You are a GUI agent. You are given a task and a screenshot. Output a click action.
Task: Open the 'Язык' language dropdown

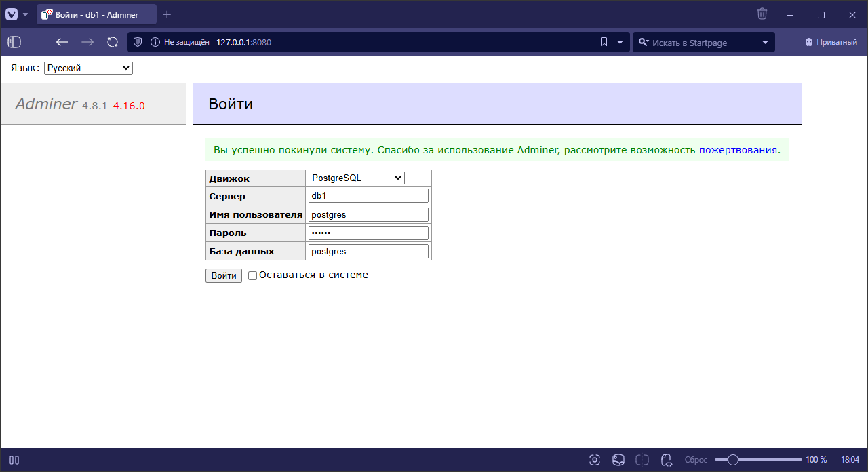coord(88,68)
